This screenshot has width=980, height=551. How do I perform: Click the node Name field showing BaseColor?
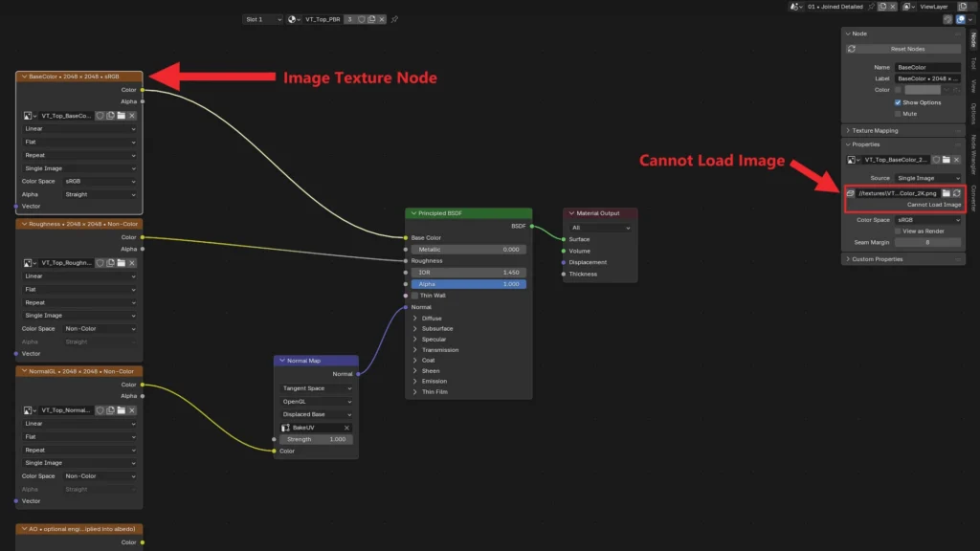[x=927, y=68]
